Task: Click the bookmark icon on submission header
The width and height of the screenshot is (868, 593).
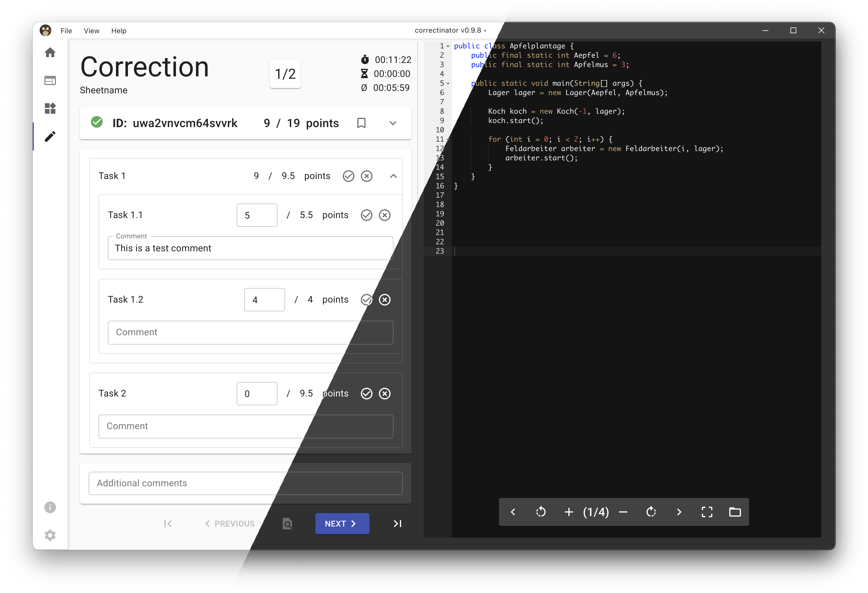Action: (361, 123)
